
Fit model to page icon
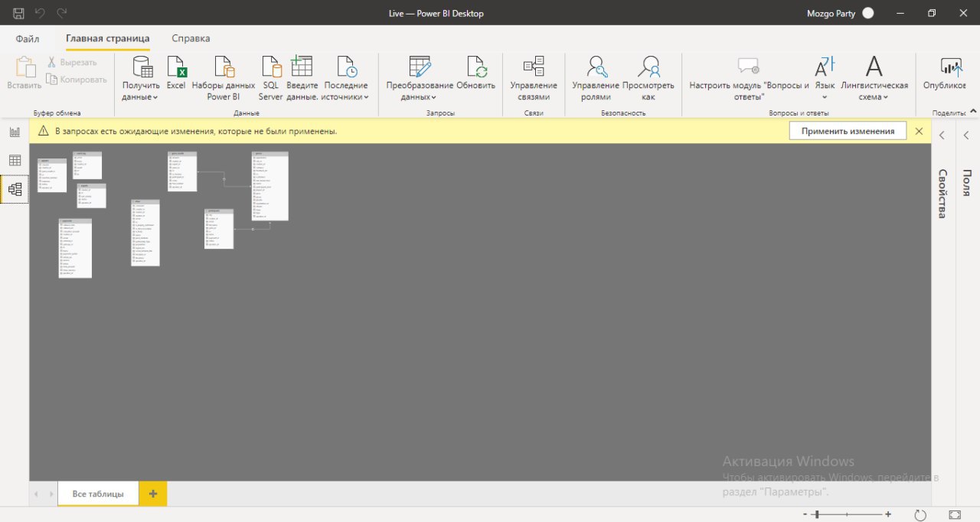pyautogui.click(x=955, y=515)
